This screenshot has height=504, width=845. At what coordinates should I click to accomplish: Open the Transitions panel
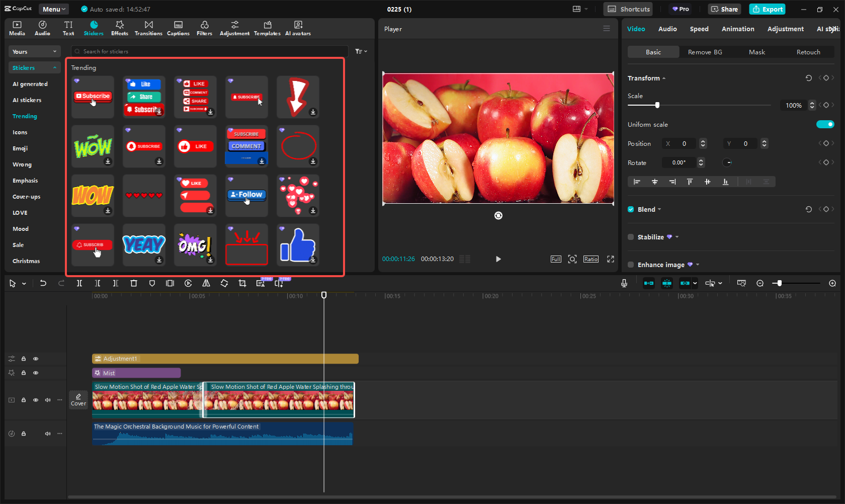click(148, 28)
